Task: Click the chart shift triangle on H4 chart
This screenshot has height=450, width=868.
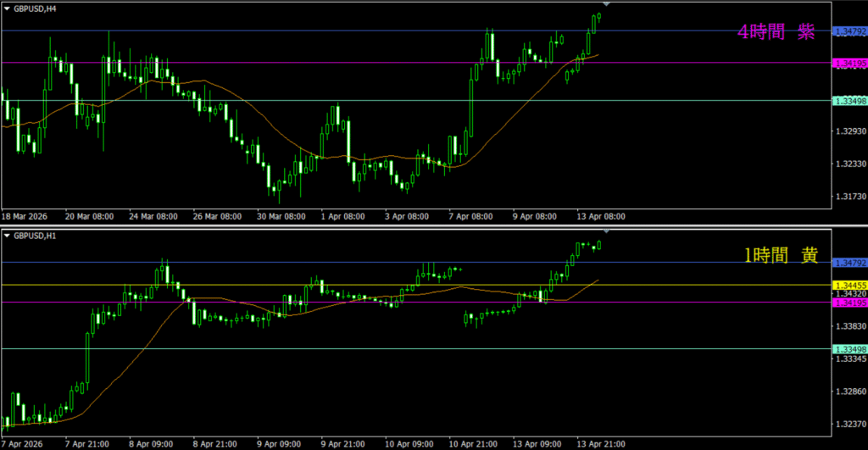Action: point(605,5)
